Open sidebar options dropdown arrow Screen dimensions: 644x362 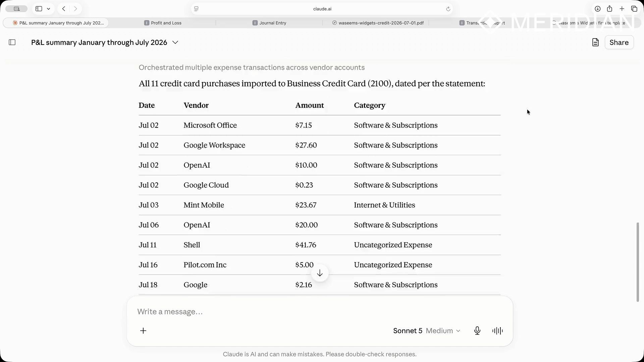pos(49,9)
